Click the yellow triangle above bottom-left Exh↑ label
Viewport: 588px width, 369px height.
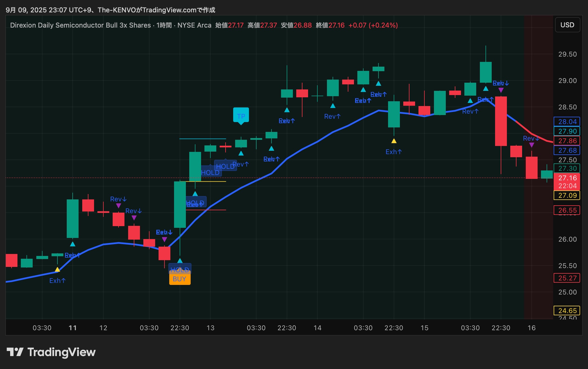[57, 269]
